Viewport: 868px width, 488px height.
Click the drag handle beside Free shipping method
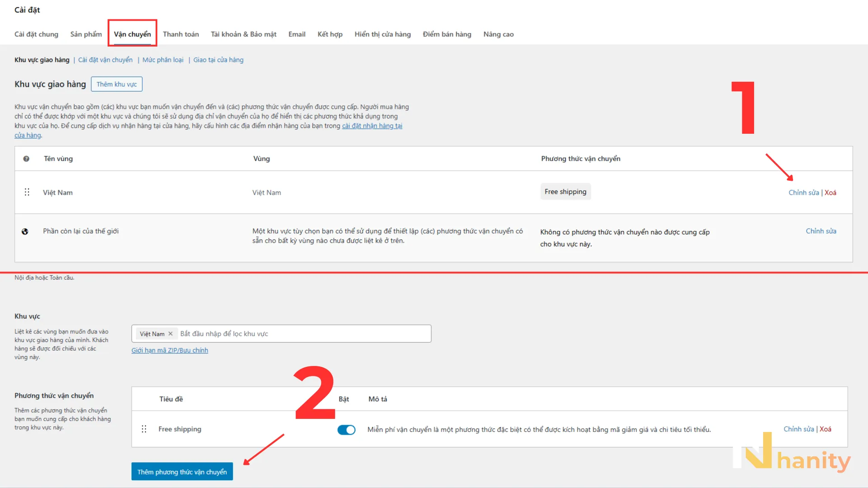[x=144, y=429]
